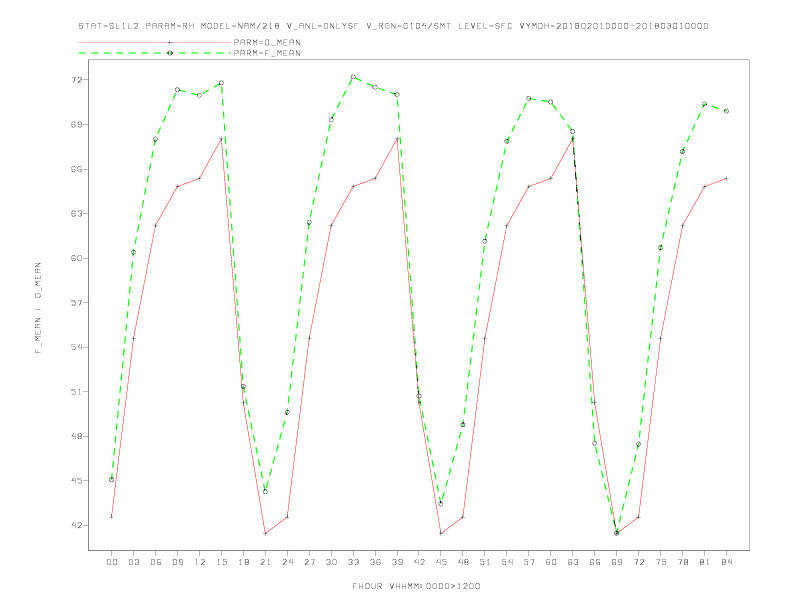This screenshot has height=612, width=792.
Task: Select the chart title line starting STAT=SL1L2
Action: point(393,26)
